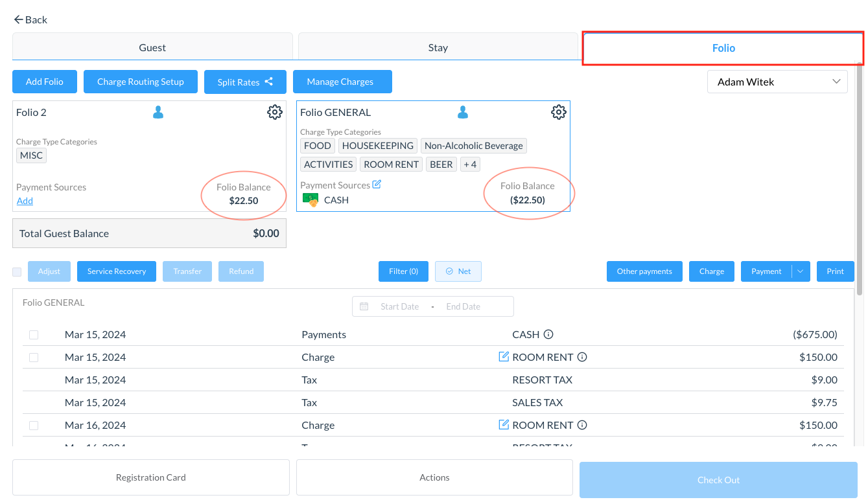Open Folio GENERAL settings gear icon
Viewport: 868px width, 502px height.
(558, 112)
